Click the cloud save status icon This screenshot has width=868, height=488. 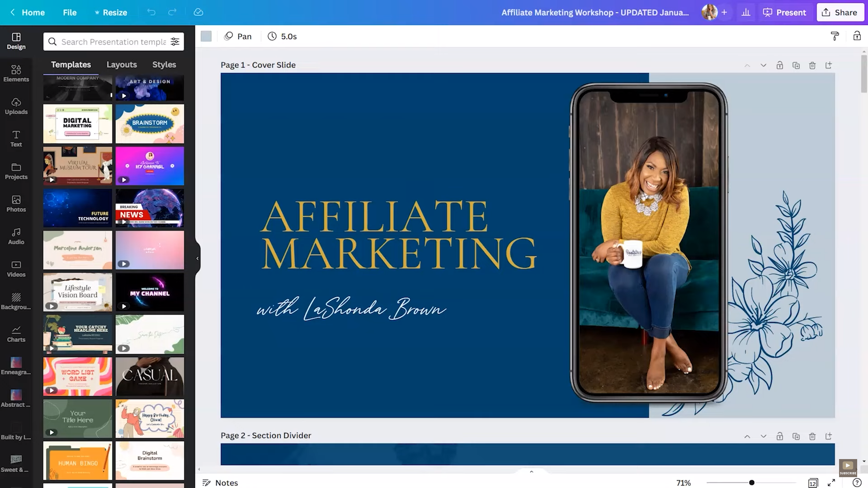coord(198,12)
